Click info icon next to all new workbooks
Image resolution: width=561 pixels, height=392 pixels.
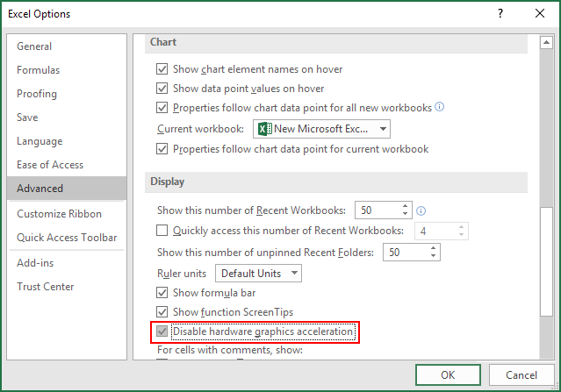pos(440,107)
